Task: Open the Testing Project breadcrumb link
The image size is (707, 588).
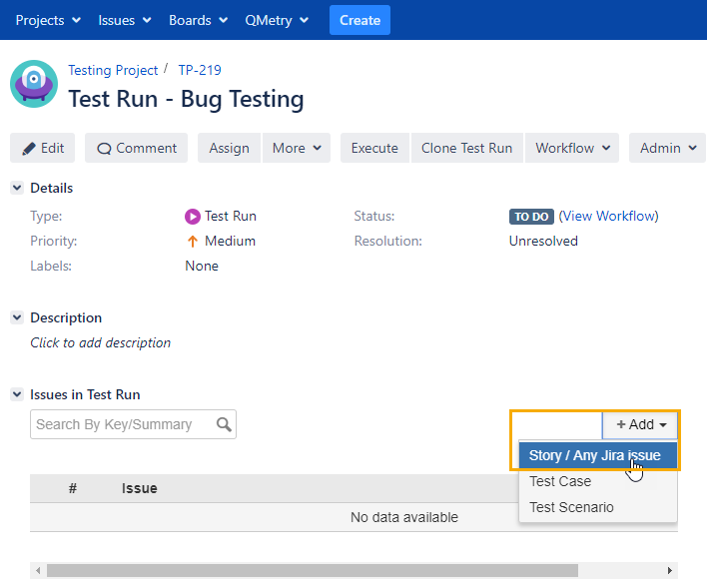Action: tap(113, 70)
